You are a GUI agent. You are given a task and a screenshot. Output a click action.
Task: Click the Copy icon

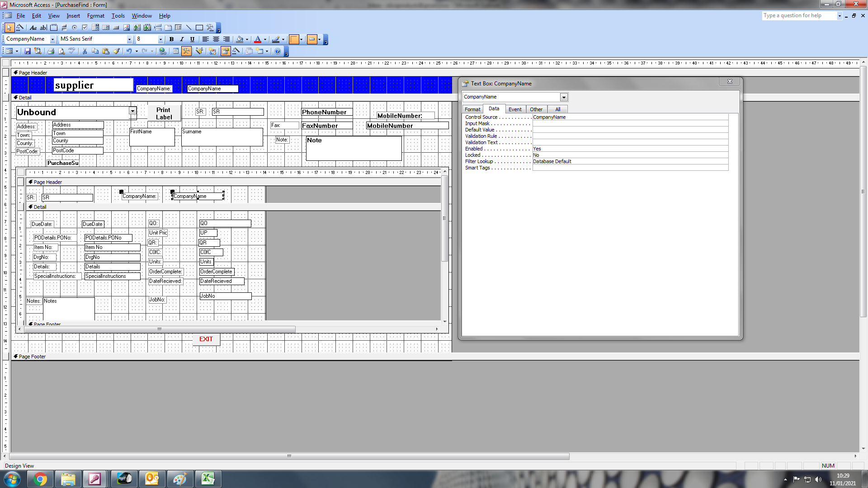point(95,51)
